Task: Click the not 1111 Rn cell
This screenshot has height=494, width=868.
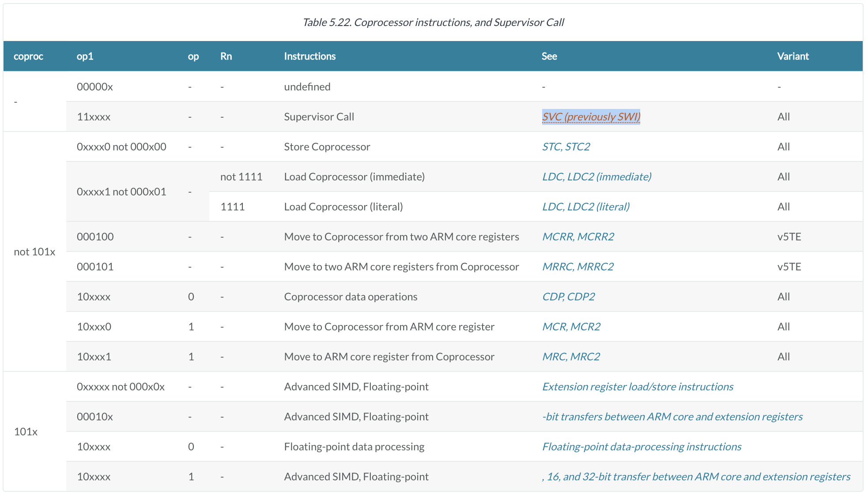Action: coord(242,177)
